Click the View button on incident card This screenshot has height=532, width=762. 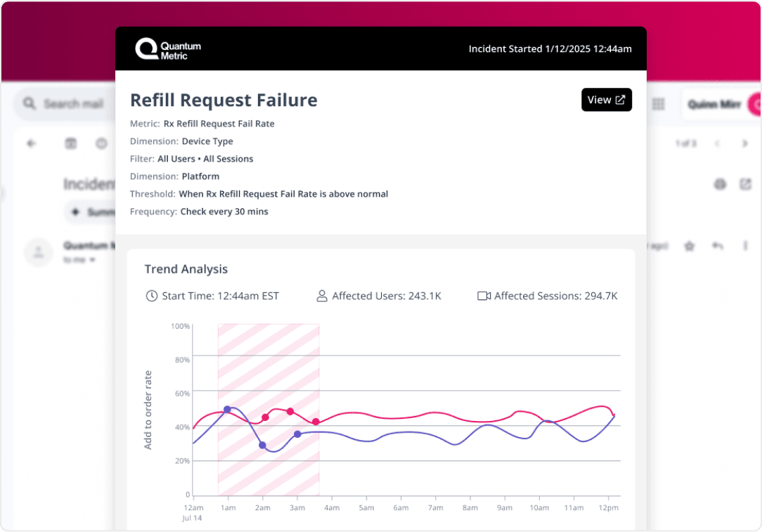click(x=606, y=100)
